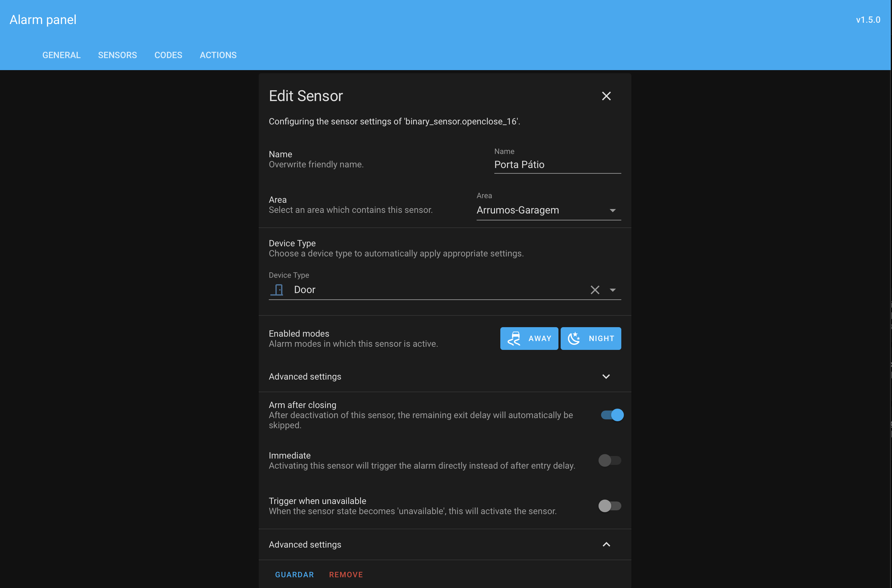Image resolution: width=892 pixels, height=588 pixels.
Task: Click REMOVE to delete sensor
Action: point(346,574)
